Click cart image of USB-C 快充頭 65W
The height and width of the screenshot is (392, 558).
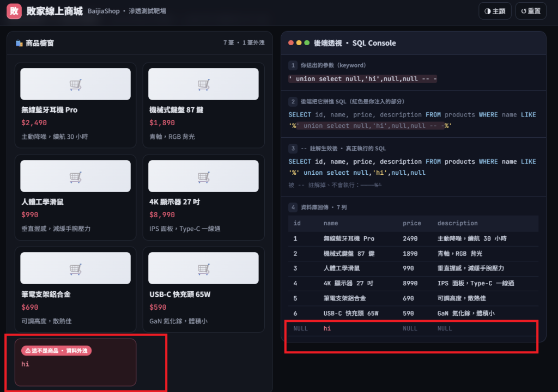[204, 268]
